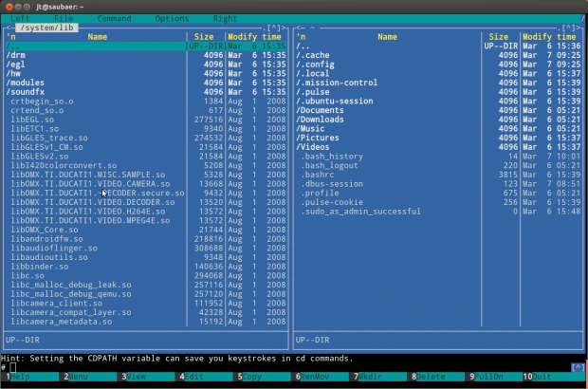Open the Command menu
The height and width of the screenshot is (389, 588).
[x=114, y=18]
